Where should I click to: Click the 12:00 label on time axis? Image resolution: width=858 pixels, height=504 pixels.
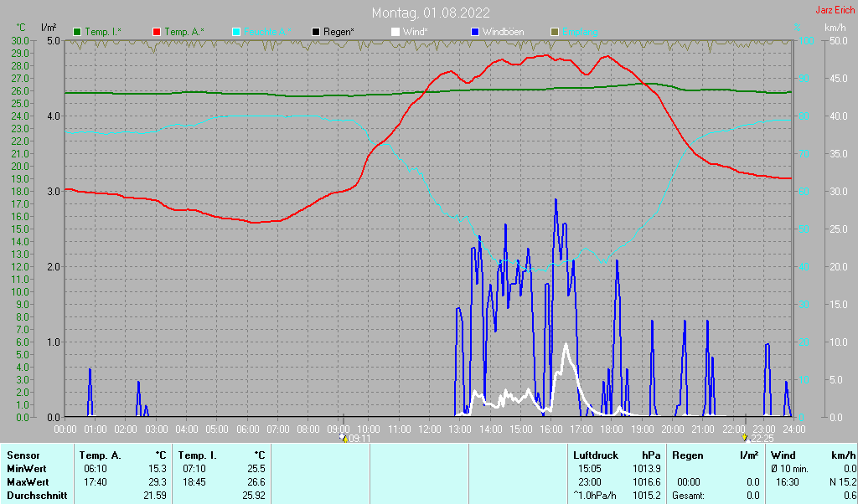tap(429, 429)
